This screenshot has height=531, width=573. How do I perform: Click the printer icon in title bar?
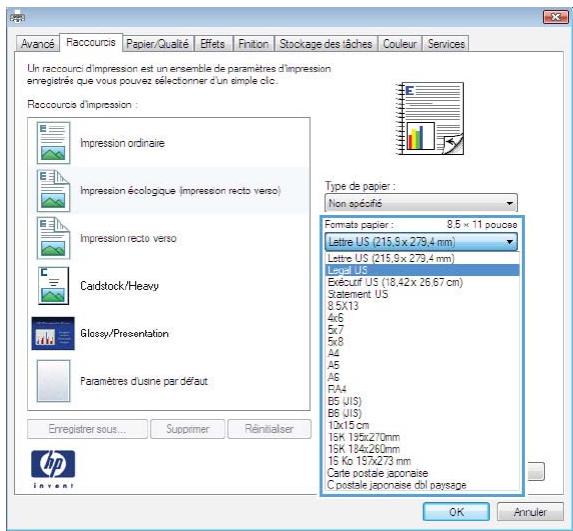tap(17, 17)
